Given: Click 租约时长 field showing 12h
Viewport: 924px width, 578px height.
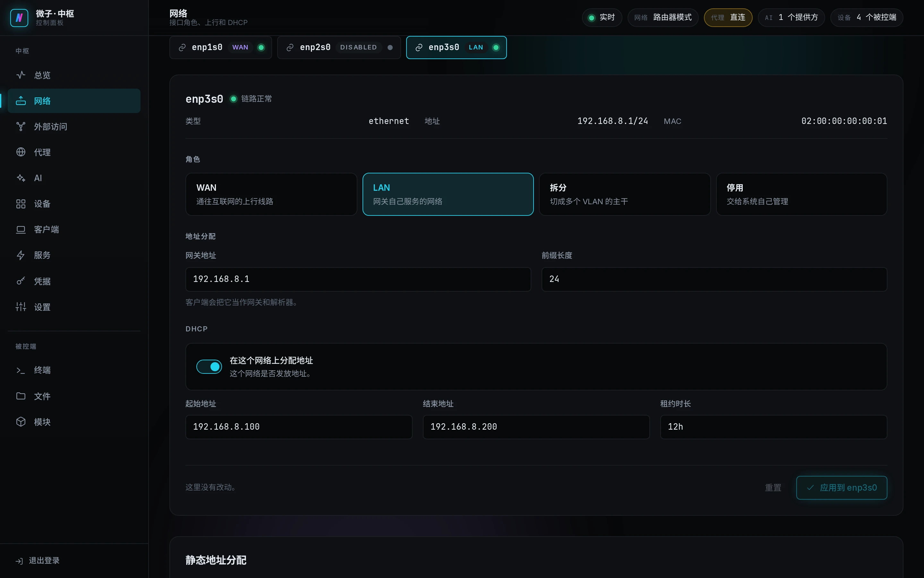Looking at the screenshot, I should (x=774, y=427).
